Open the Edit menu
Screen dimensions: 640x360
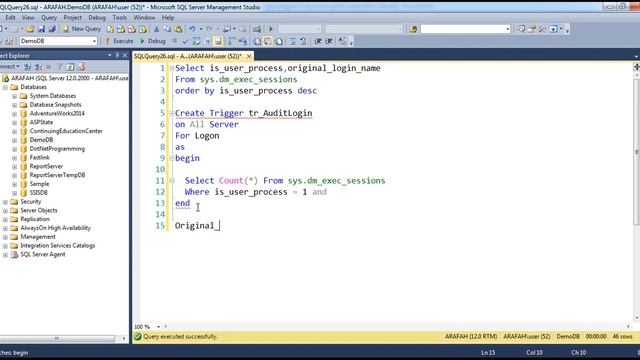coord(10,18)
